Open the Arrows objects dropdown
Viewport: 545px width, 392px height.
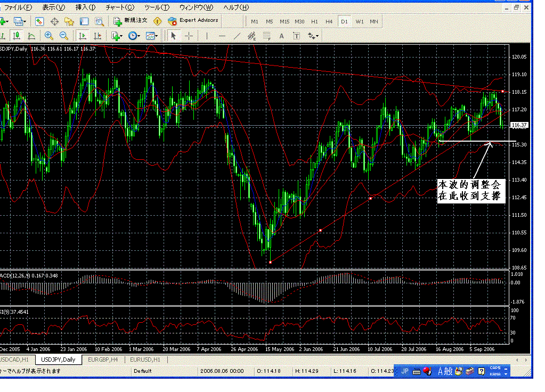click(x=313, y=36)
